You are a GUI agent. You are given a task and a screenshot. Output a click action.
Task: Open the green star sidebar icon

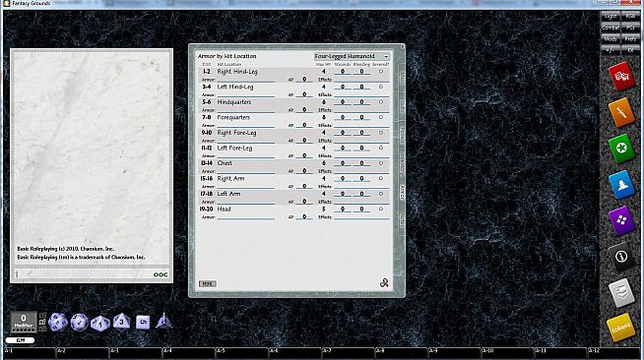point(621,148)
